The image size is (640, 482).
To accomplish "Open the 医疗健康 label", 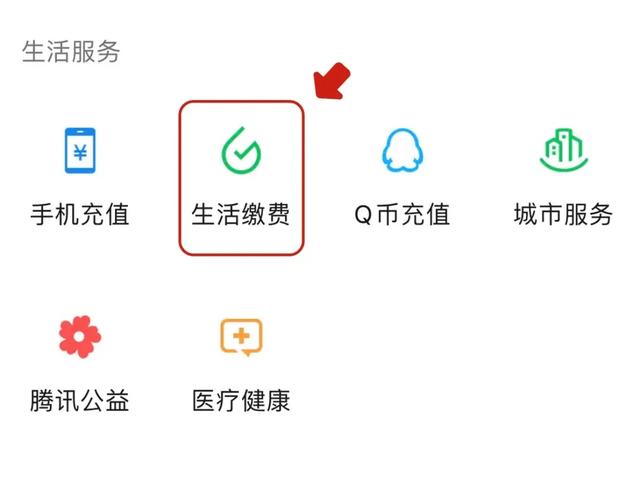I will coord(241,400).
